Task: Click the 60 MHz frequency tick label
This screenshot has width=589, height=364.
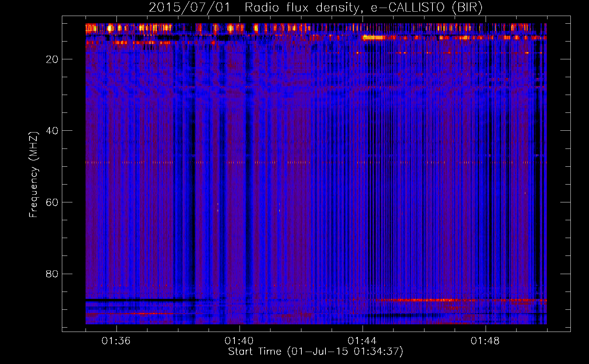Action: [52, 202]
